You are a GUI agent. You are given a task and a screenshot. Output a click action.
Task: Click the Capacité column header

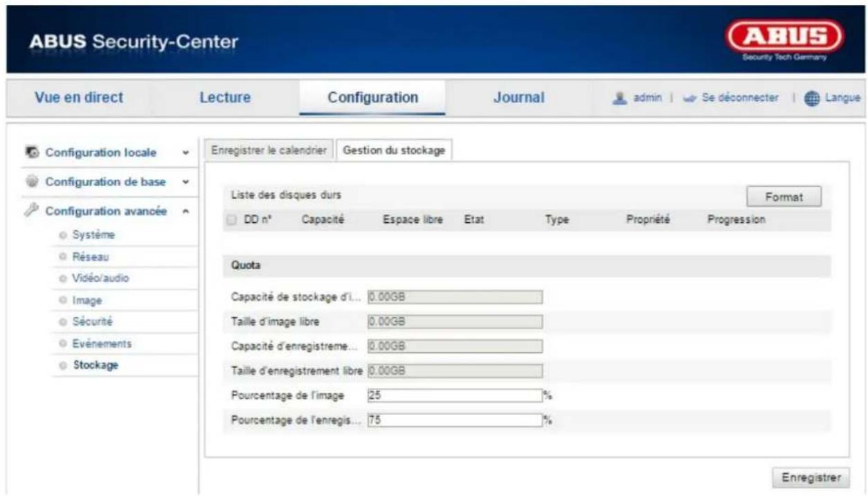pos(323,220)
